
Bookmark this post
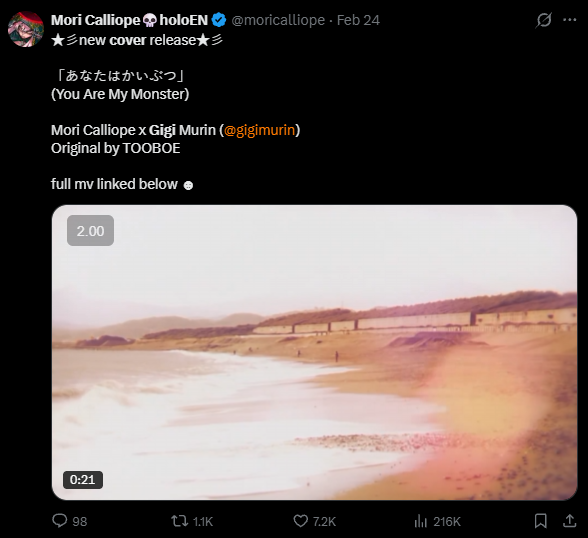(x=540, y=521)
